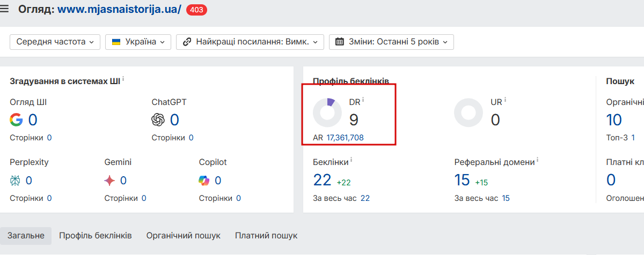The image size is (644, 255).
Task: Click the Беклінки count 22
Action: tap(322, 180)
